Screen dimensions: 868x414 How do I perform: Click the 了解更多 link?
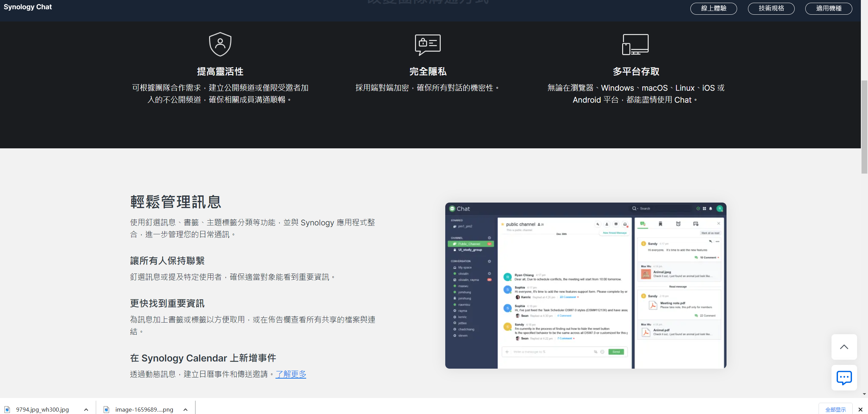tap(291, 374)
